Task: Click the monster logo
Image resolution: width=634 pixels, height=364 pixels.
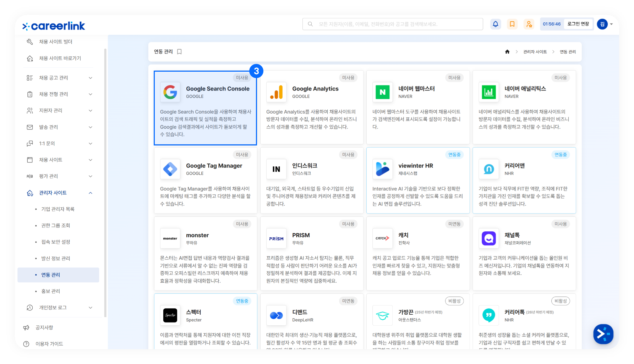Action: click(170, 238)
